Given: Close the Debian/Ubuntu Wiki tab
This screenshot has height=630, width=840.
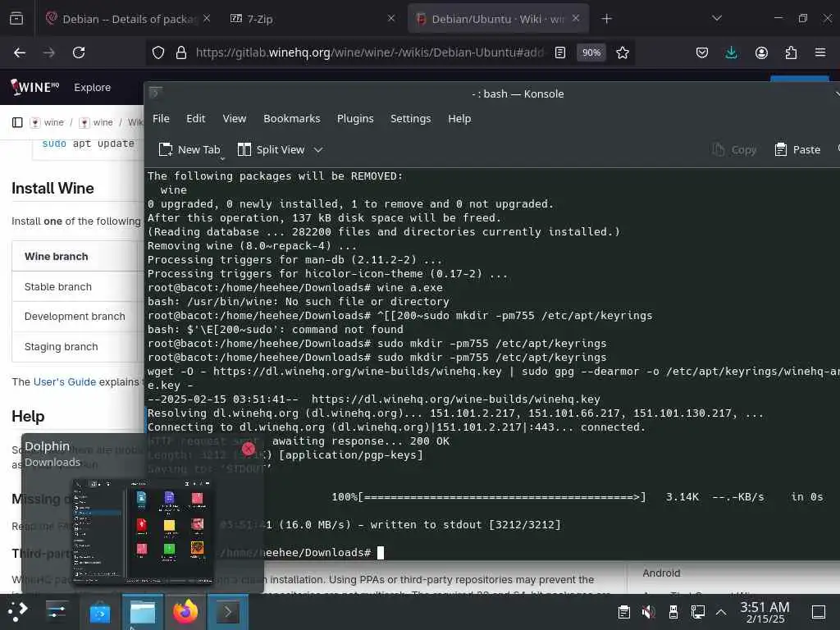Looking at the screenshot, I should (576, 18).
